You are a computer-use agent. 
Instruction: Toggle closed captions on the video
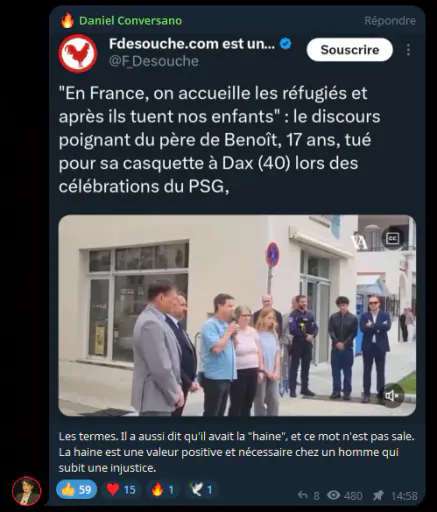click(x=392, y=238)
